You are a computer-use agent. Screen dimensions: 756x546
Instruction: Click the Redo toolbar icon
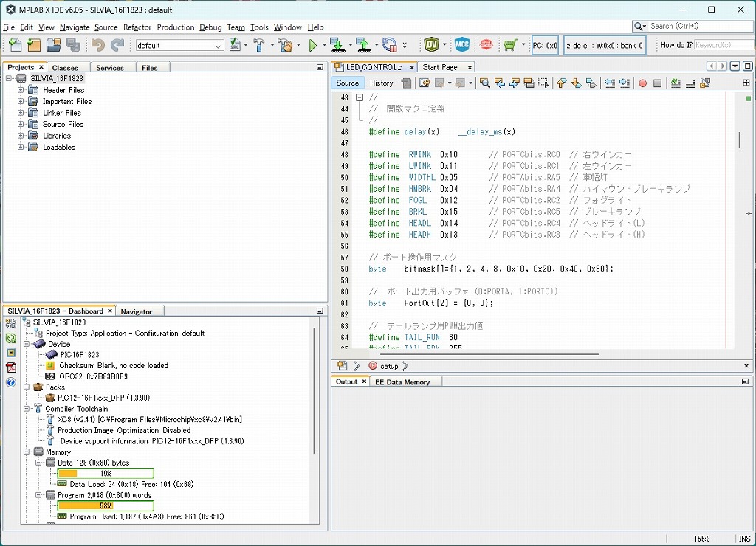(x=117, y=45)
